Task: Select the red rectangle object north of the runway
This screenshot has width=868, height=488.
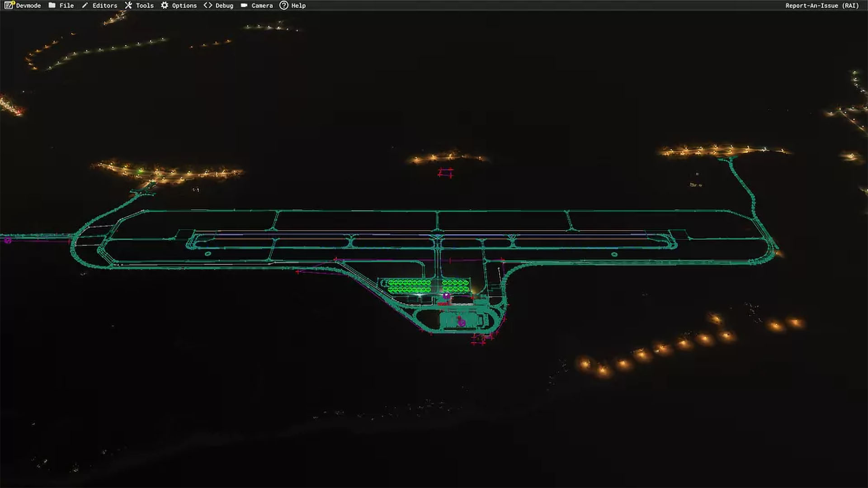Action: [x=445, y=173]
